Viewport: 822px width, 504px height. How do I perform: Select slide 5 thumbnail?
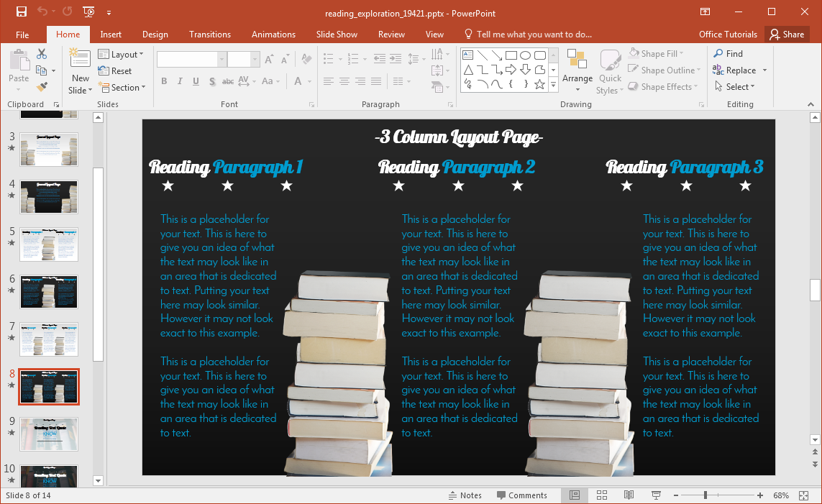coord(49,244)
